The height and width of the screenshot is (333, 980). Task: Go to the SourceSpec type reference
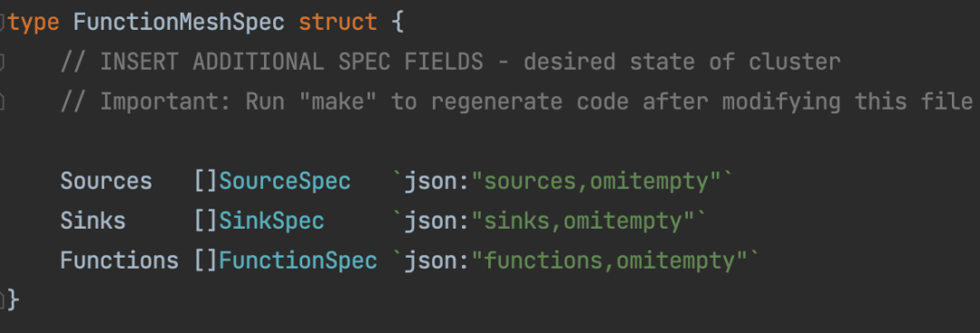pyautogui.click(x=284, y=181)
